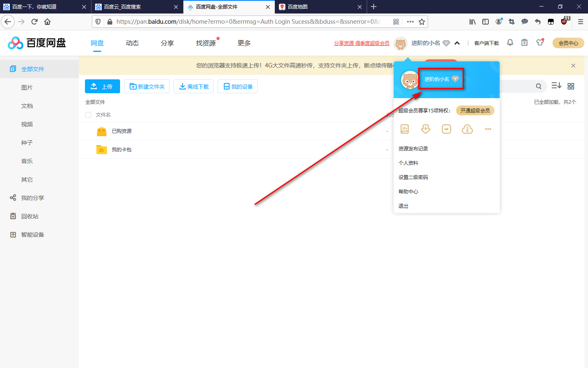Click the video speed-up privilege icon
The height and width of the screenshot is (368, 588).
pos(446,129)
